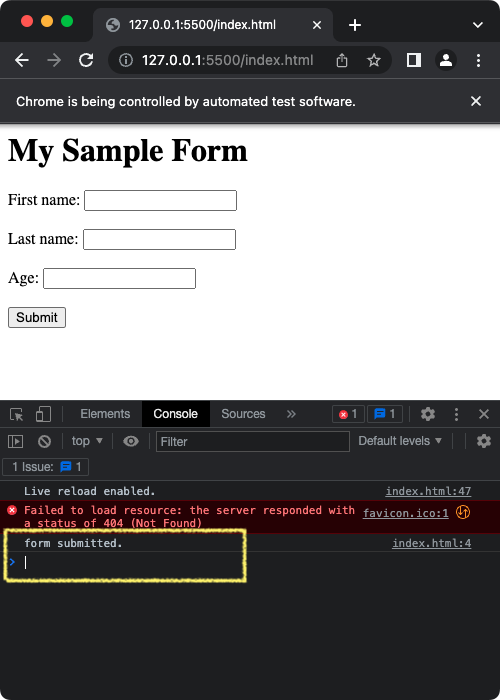Bookmark this tab with the star icon
Viewport: 500px width, 700px height.
[x=374, y=60]
